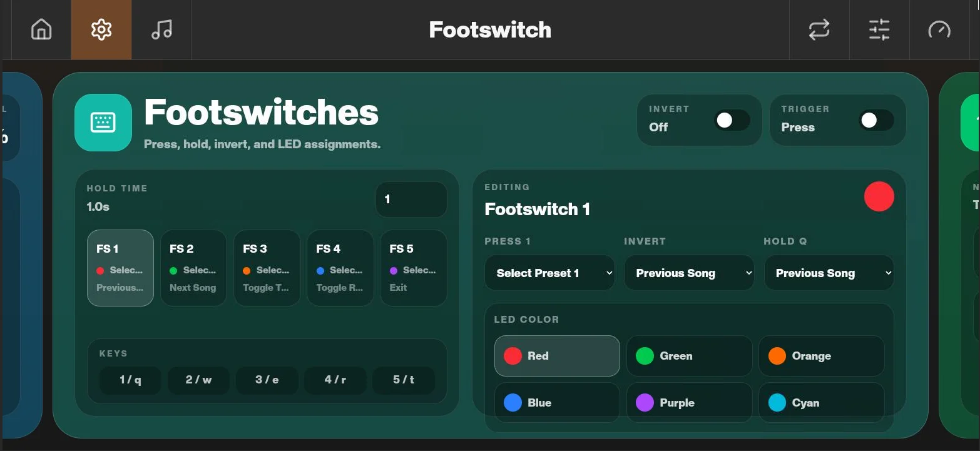The image size is (980, 451).
Task: Choose the Green LED color
Action: (689, 356)
